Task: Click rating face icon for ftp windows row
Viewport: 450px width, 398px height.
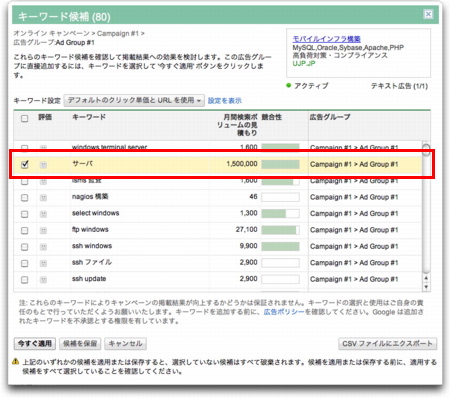Action: click(x=43, y=230)
